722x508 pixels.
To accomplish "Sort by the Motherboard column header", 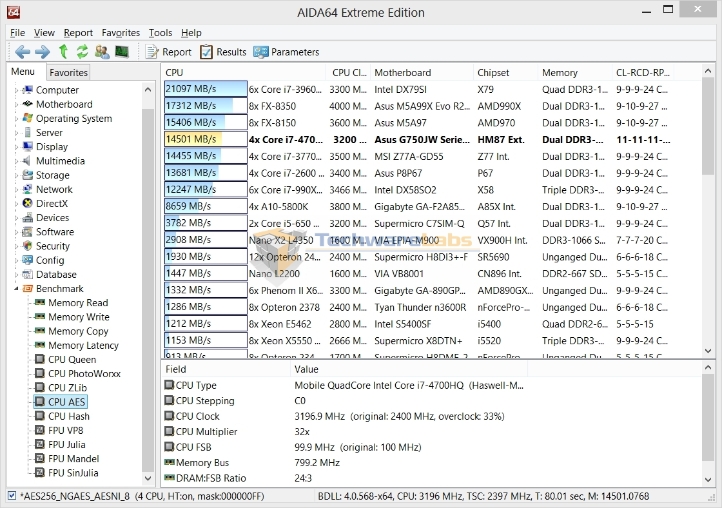I will pos(421,72).
